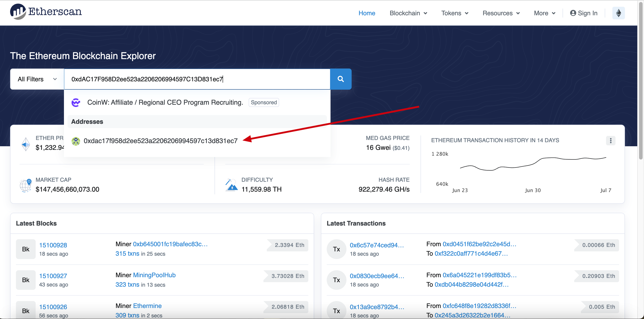Open the Blockchain dropdown menu

[x=408, y=13]
